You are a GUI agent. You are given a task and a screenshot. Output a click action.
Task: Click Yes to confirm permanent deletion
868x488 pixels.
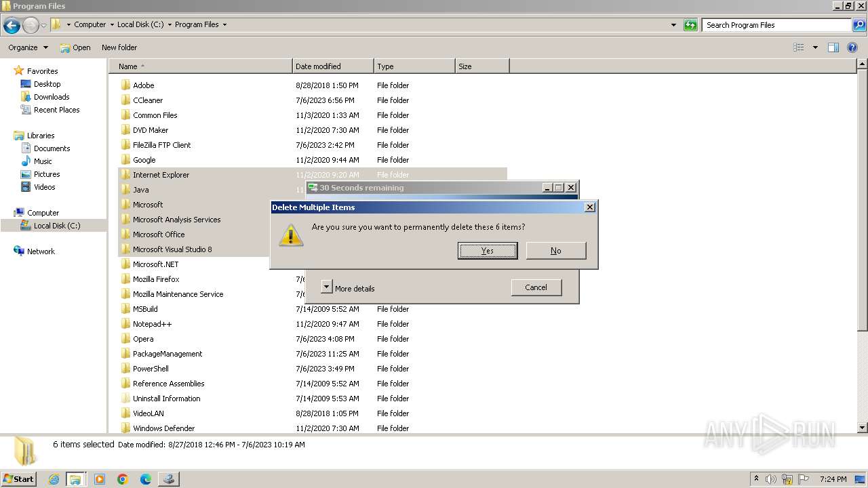point(488,251)
